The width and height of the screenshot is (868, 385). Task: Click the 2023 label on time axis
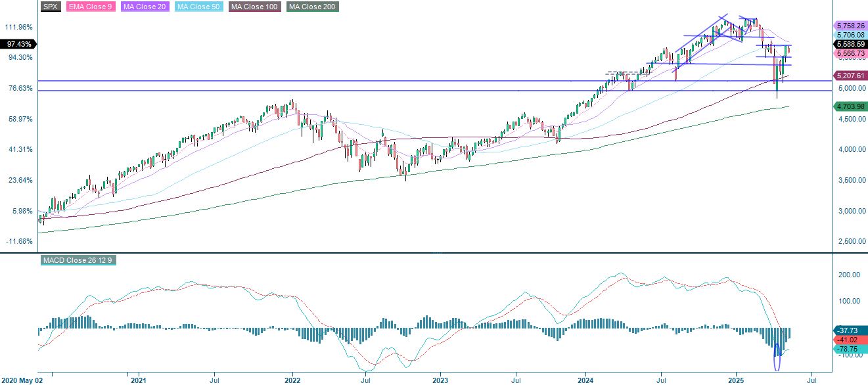pyautogui.click(x=440, y=380)
